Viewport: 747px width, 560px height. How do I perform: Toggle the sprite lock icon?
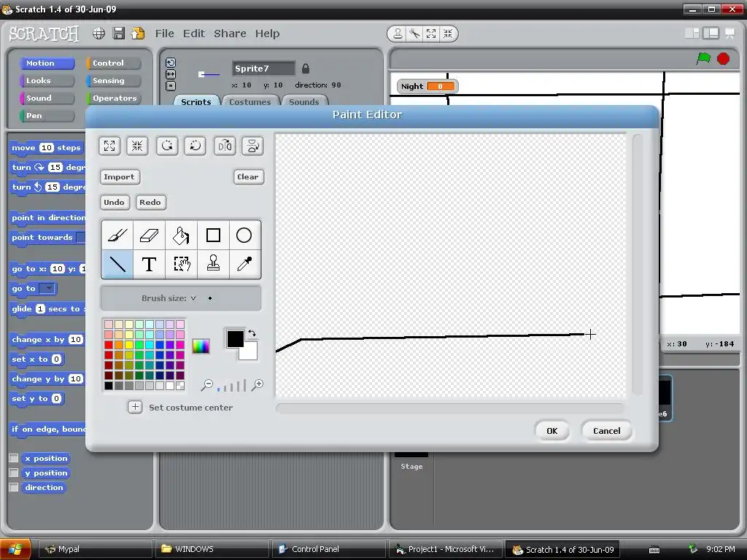point(306,69)
